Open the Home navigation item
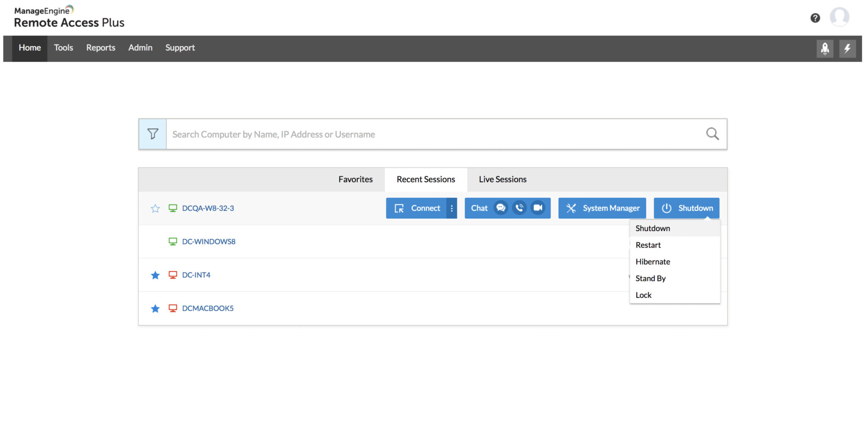The image size is (868, 442). (30, 48)
